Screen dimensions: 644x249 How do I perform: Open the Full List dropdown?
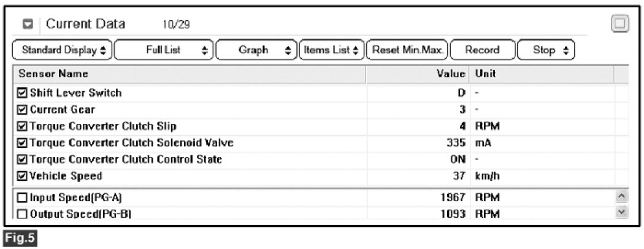(164, 50)
